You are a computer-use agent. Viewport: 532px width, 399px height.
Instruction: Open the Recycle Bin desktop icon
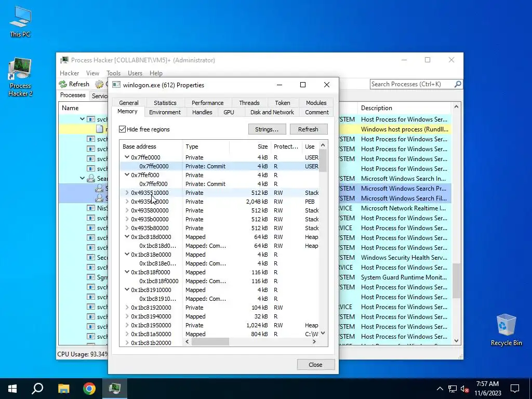[x=506, y=330]
